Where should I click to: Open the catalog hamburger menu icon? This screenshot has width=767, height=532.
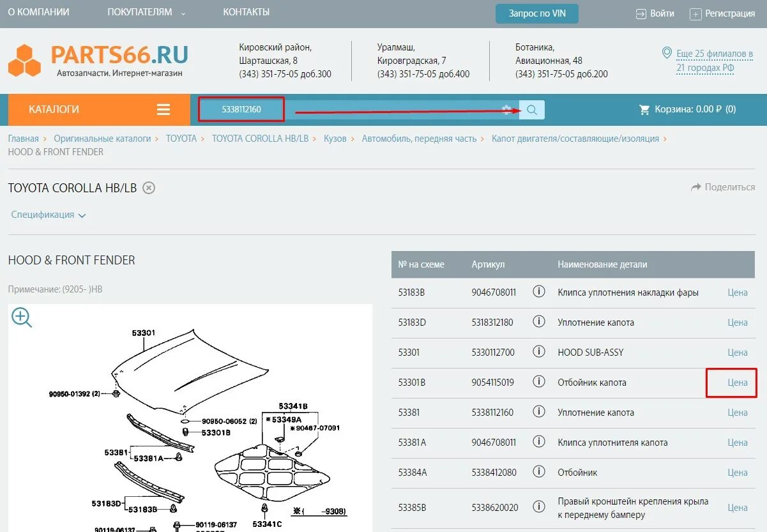click(x=163, y=110)
